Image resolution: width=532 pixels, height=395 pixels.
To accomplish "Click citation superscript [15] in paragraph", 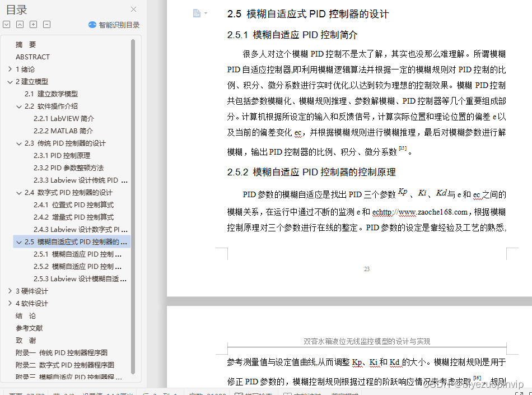I will pyautogui.click(x=403, y=148).
